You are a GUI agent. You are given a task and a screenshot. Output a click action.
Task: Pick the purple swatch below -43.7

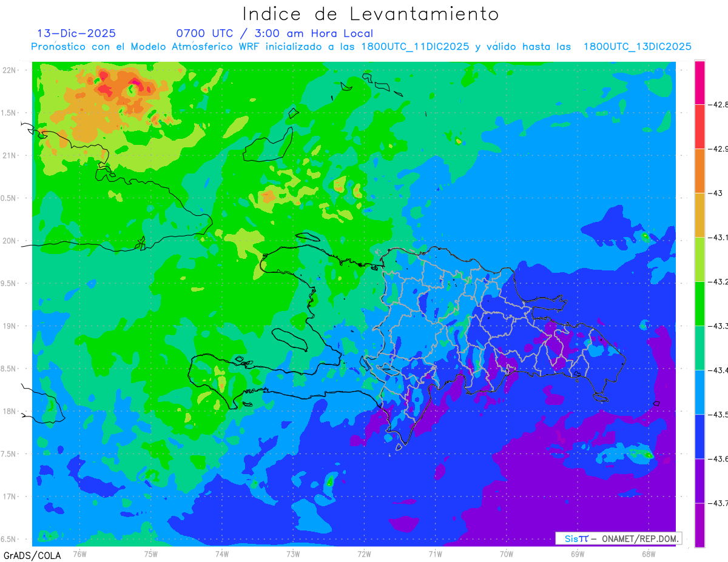click(x=699, y=525)
